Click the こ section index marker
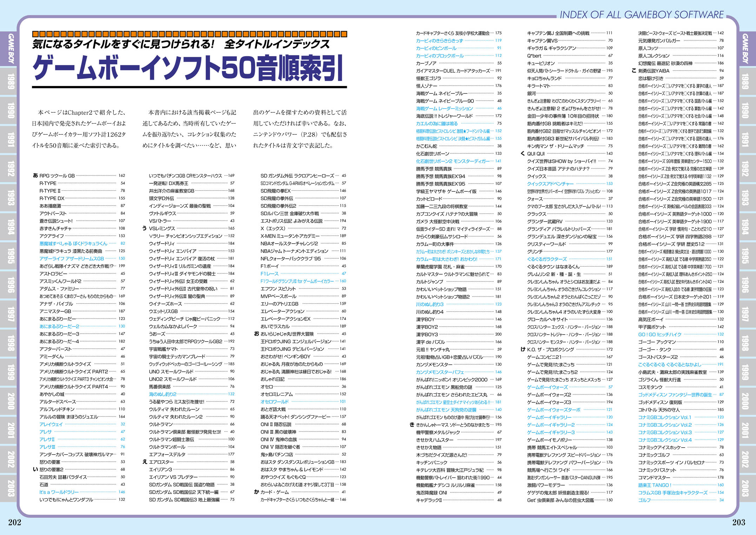 [x=634, y=71]
